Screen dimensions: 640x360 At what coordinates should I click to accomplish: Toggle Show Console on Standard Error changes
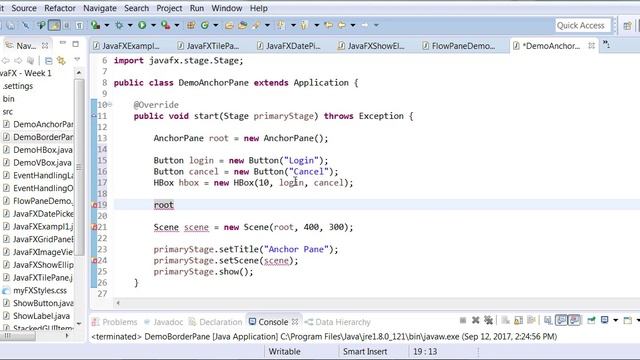[x=574, y=320]
